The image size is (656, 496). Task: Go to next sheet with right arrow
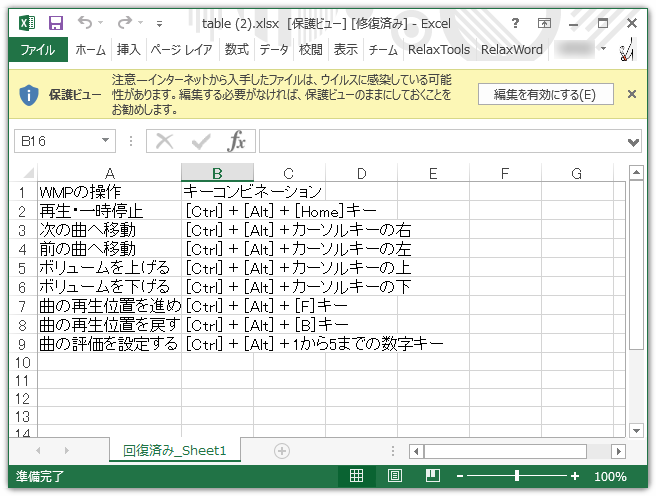67,451
